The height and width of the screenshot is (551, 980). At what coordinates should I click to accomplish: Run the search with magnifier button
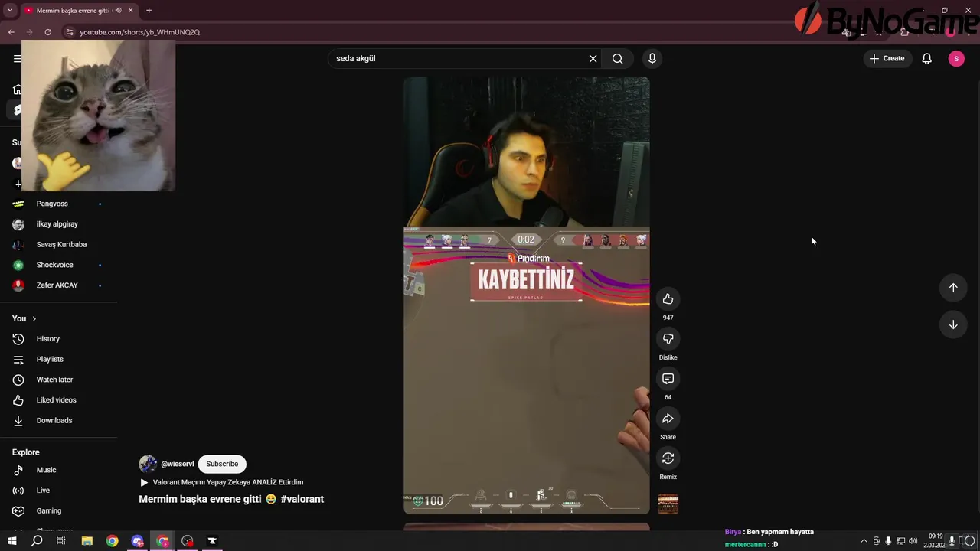[618, 59]
